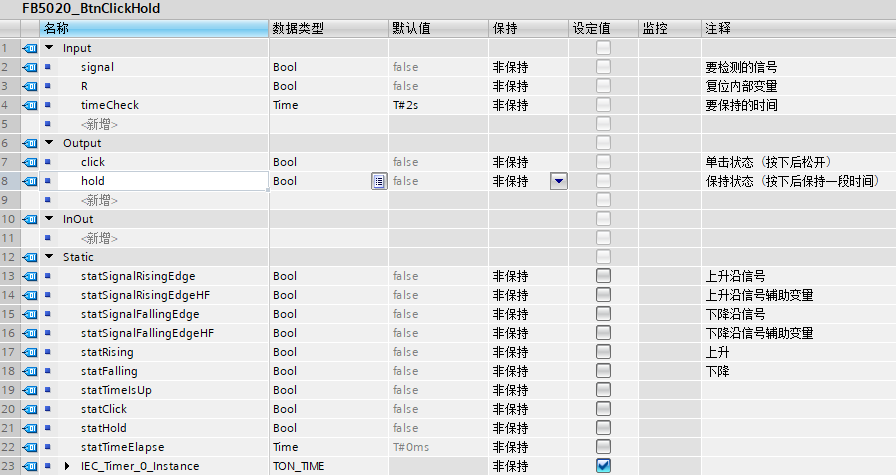Viewport: 896px width, 475px height.
Task: Click the 名称 column header
Action: tap(154, 29)
